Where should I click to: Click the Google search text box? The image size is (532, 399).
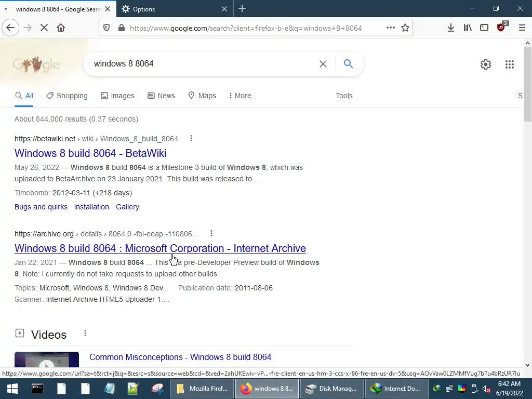(204, 64)
